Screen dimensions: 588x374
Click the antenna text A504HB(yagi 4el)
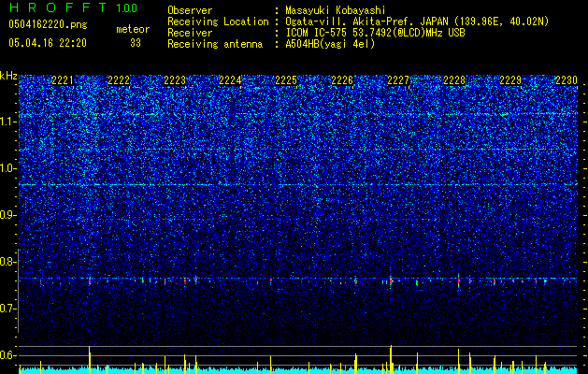click(330, 44)
